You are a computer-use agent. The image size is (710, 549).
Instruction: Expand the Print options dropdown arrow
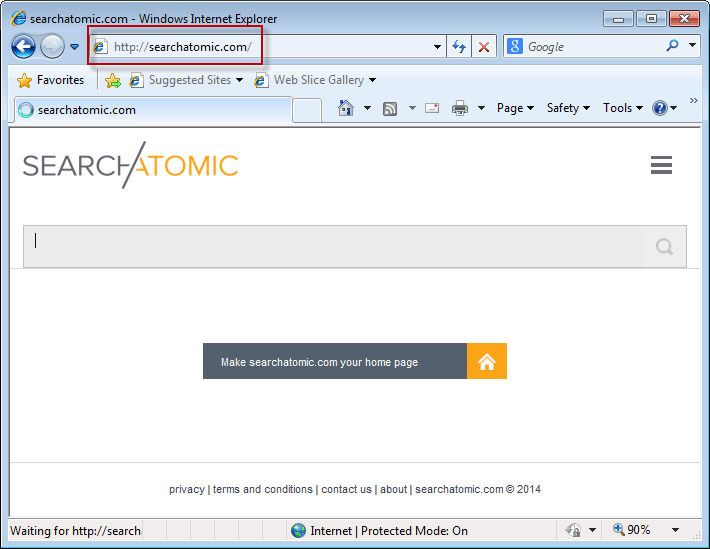click(481, 108)
